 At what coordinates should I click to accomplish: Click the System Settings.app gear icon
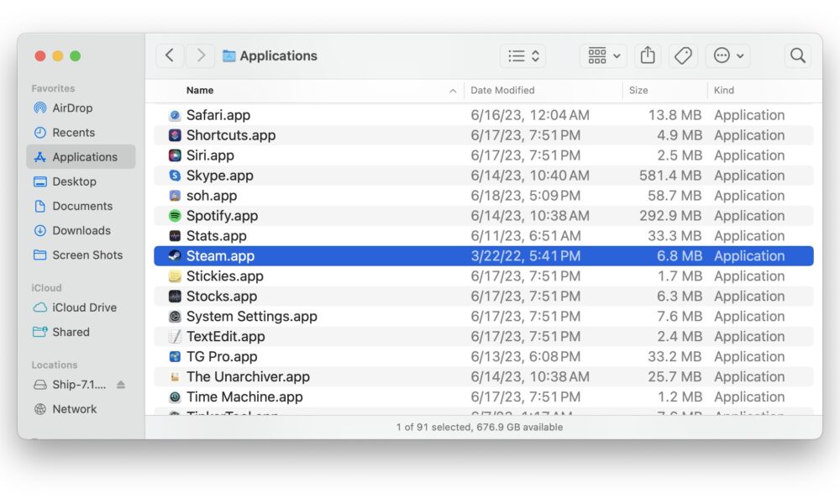[x=175, y=317]
